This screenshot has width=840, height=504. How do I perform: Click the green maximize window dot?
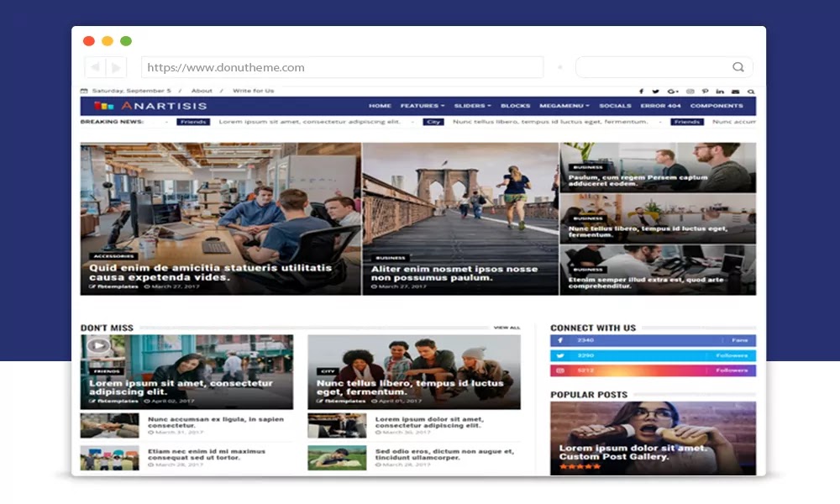click(126, 41)
